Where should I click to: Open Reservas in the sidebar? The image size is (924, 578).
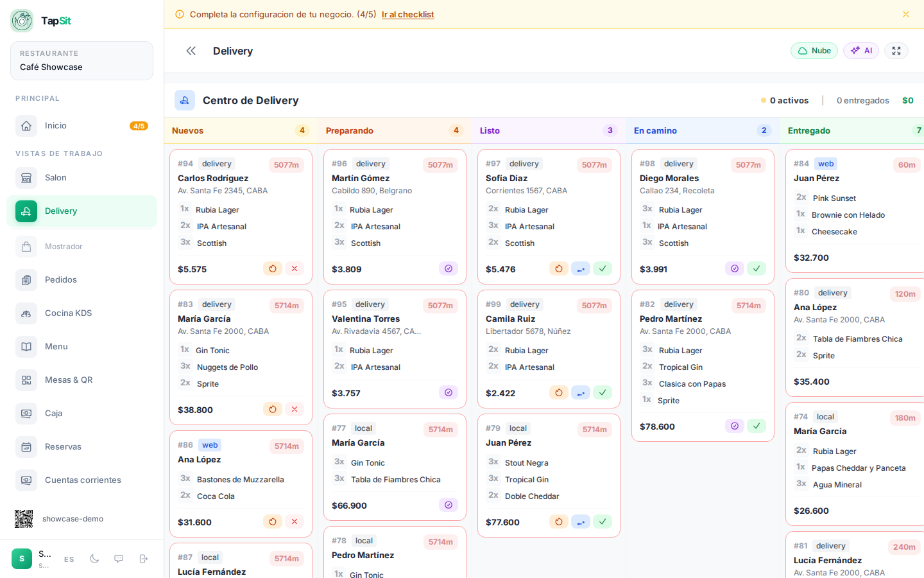81,447
